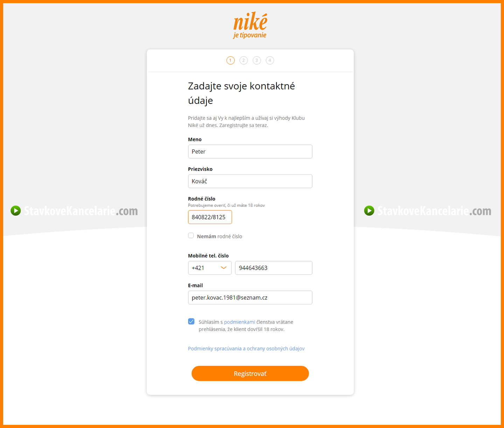
Task: Focus the Meno input field
Action: point(250,152)
